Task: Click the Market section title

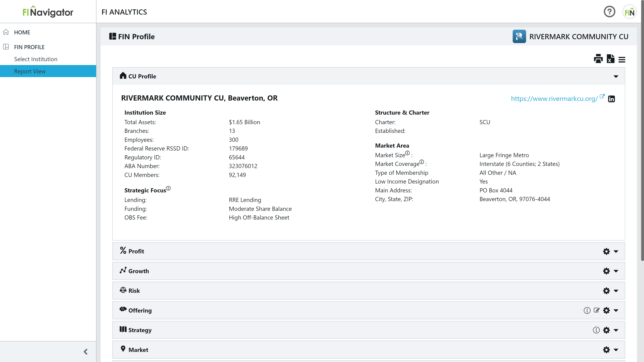Action: [x=138, y=350]
